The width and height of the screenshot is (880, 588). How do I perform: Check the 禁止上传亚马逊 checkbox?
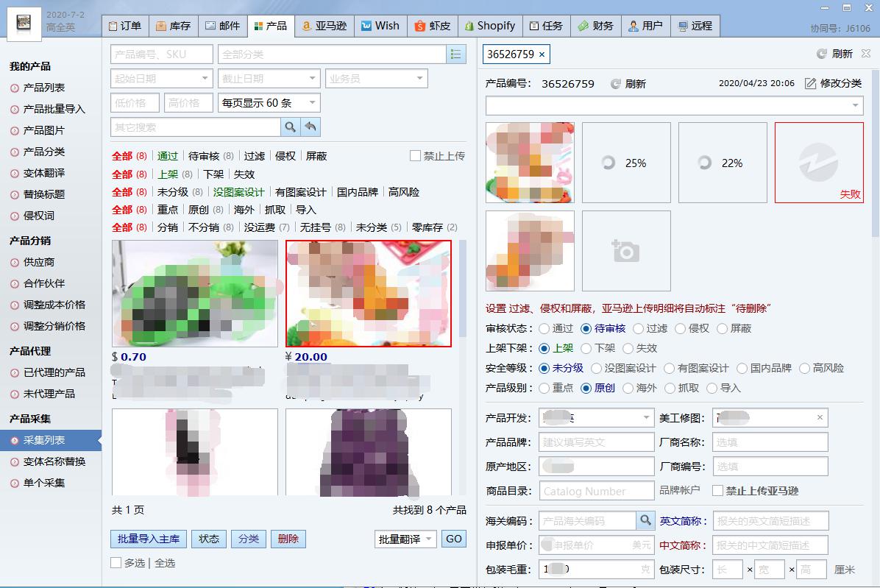[718, 491]
